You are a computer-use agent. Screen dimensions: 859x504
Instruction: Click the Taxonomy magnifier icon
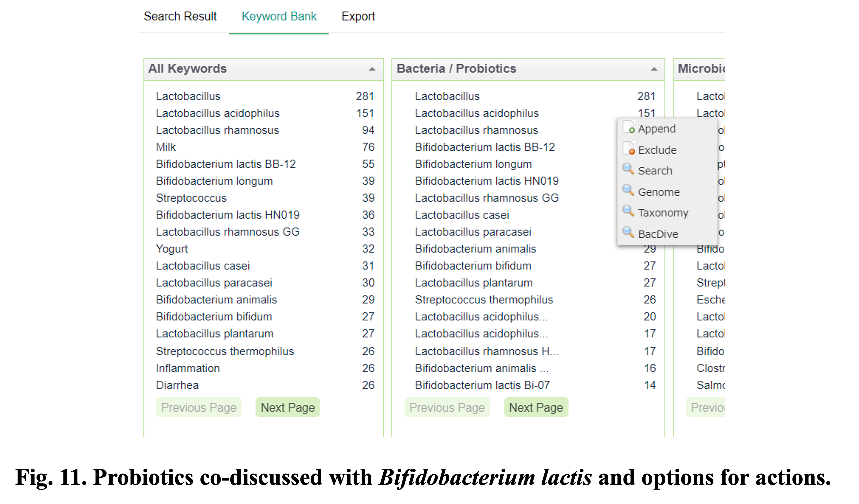[628, 211]
